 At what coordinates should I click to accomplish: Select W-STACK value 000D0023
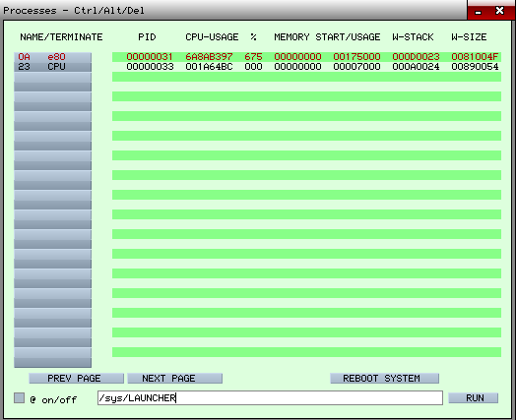click(x=416, y=57)
